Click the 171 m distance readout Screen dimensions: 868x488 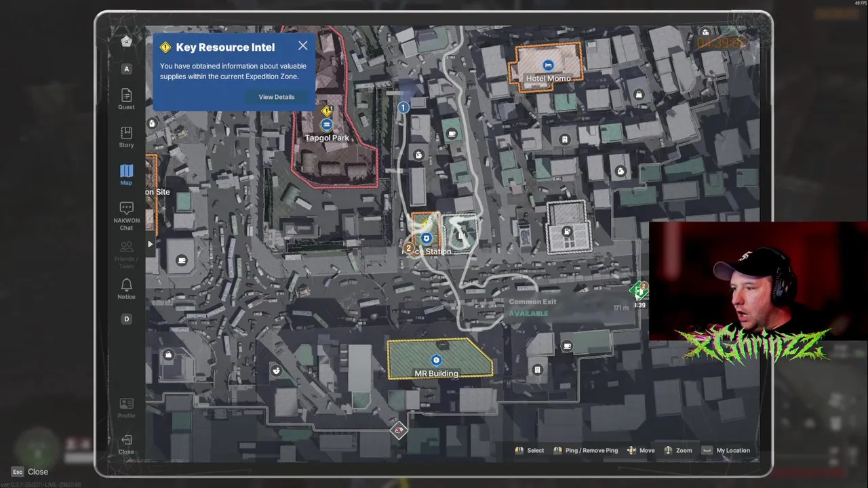[620, 308]
